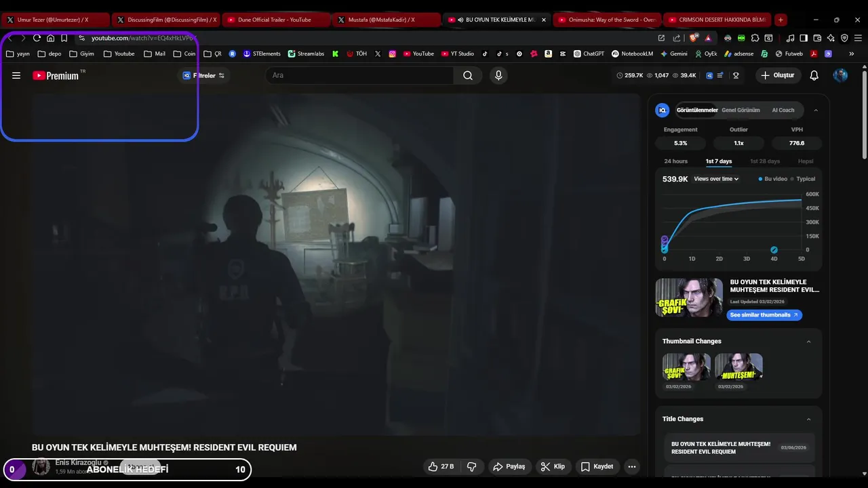Image resolution: width=868 pixels, height=488 pixels.
Task: Click the search magnifier button
Action: pyautogui.click(x=468, y=75)
